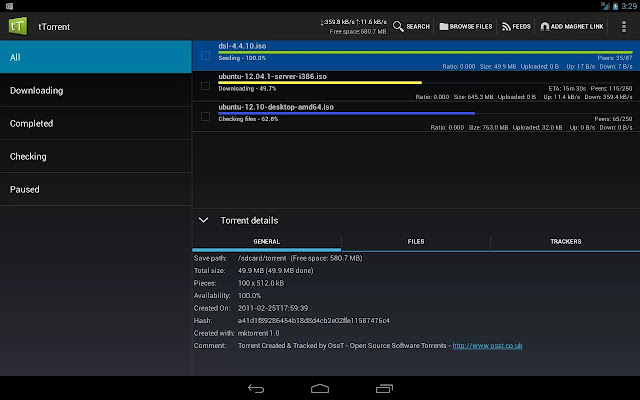Click '100 x 512.0 kB' pieces value
This screenshot has height=400, width=640.
(261, 283)
